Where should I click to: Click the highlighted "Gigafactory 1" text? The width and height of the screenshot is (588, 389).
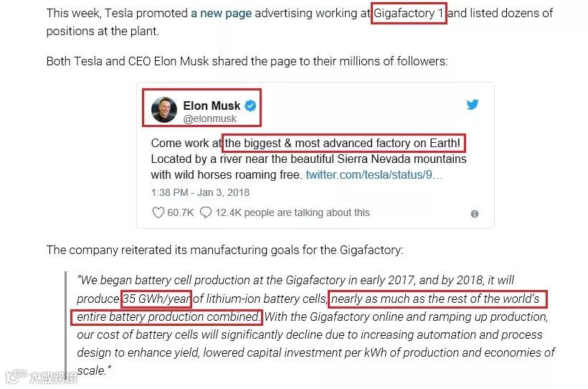pos(409,14)
